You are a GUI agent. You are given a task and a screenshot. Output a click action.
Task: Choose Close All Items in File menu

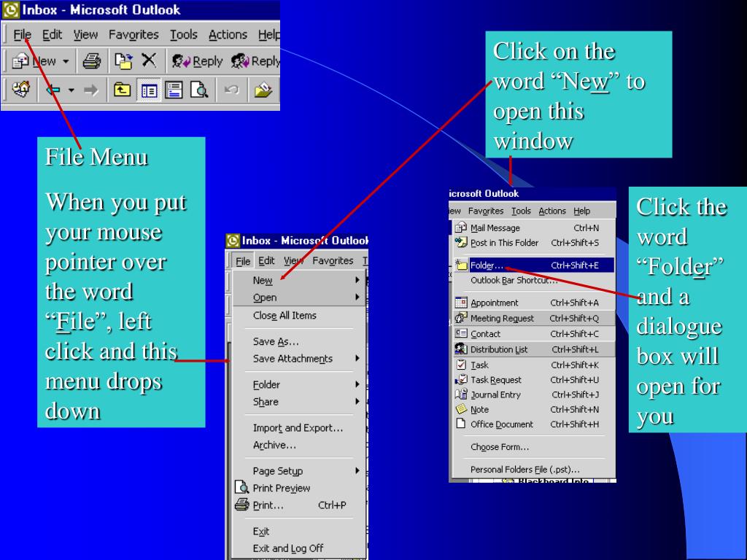coord(300,316)
